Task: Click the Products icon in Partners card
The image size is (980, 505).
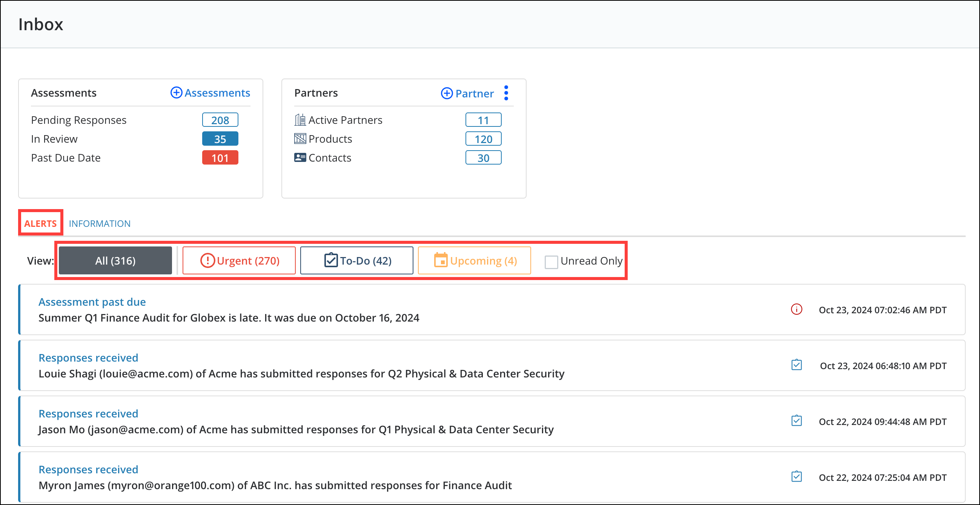Action: coord(300,139)
